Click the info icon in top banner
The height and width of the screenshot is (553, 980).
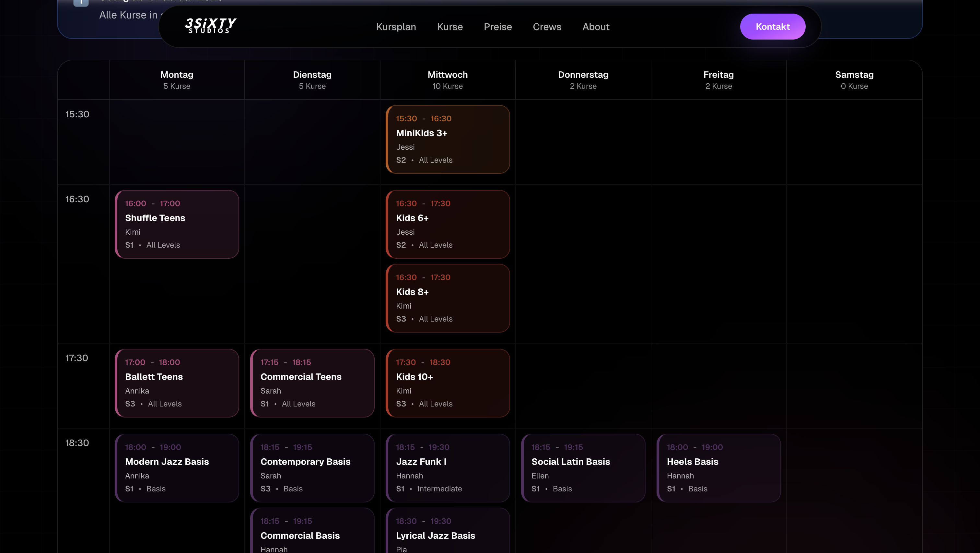coord(81,2)
